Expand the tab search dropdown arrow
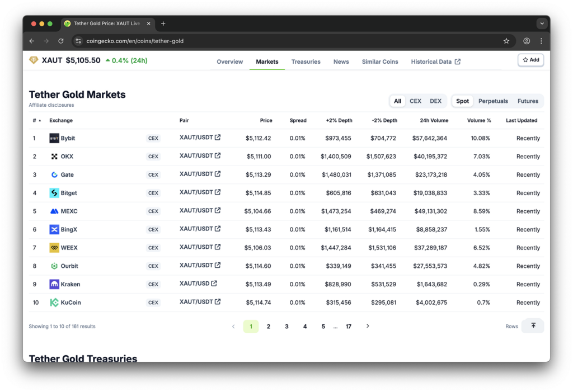Image resolution: width=573 pixels, height=392 pixels. pyautogui.click(x=542, y=23)
